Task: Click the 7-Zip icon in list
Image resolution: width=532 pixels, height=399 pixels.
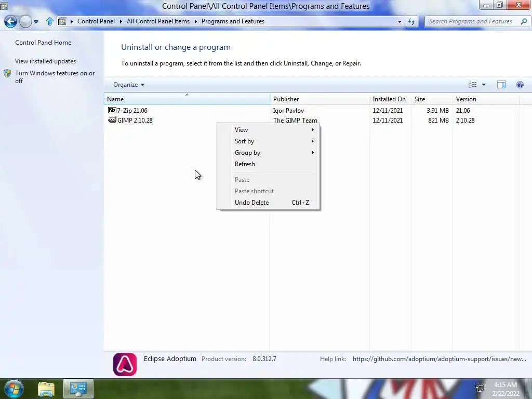Action: [x=112, y=110]
